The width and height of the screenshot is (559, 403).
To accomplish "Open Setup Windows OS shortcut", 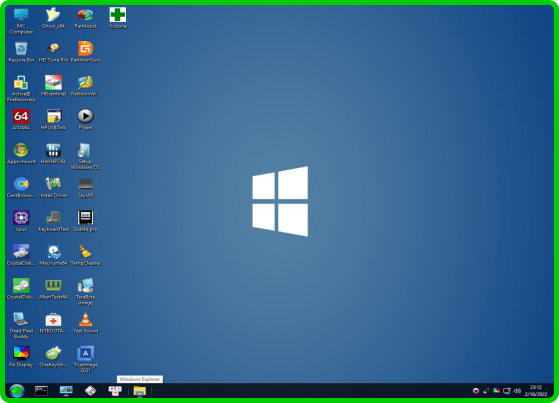I will (x=85, y=156).
